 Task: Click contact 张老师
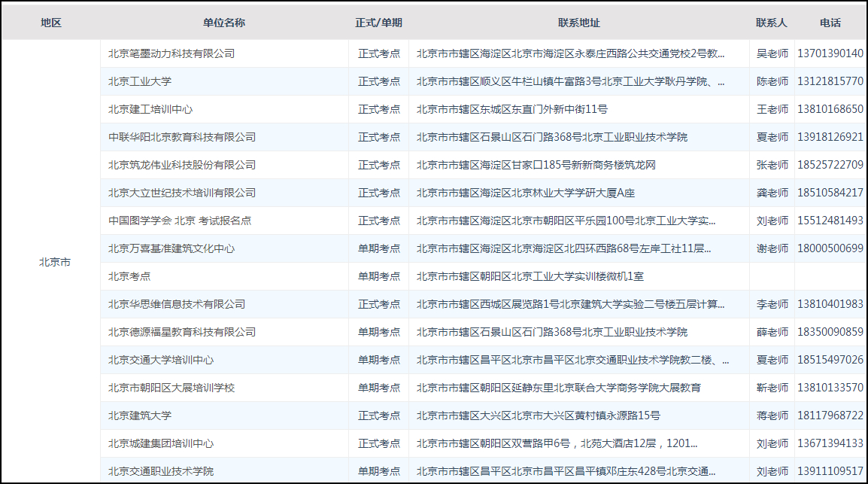[772, 165]
